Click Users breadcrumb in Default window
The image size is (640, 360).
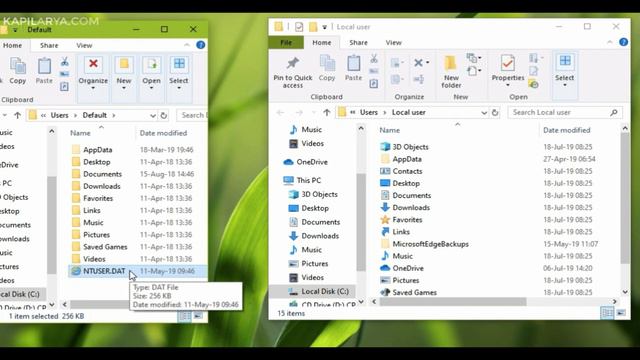click(60, 116)
